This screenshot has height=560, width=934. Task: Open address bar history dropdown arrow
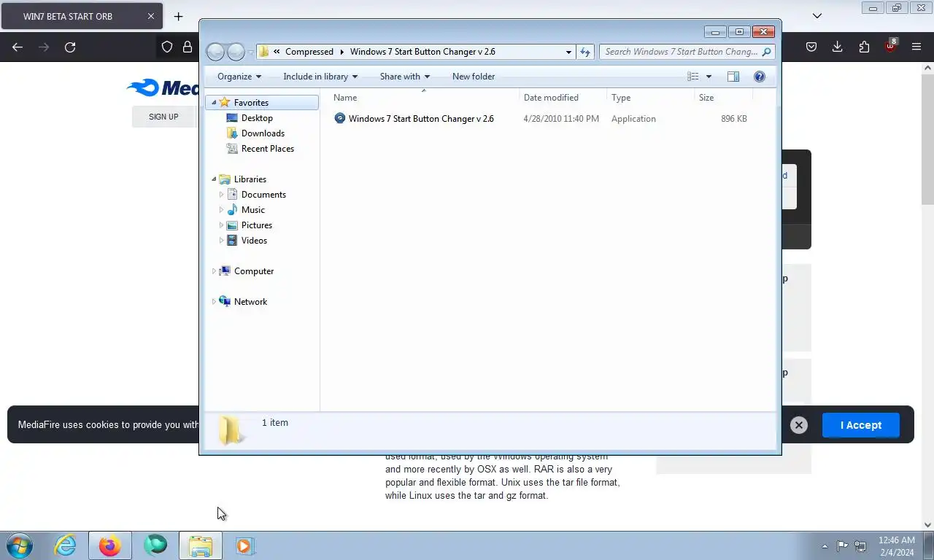pyautogui.click(x=569, y=52)
